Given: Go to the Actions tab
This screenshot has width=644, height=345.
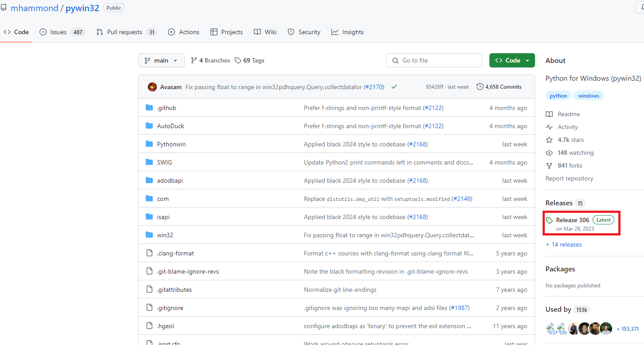Looking at the screenshot, I should 184,32.
